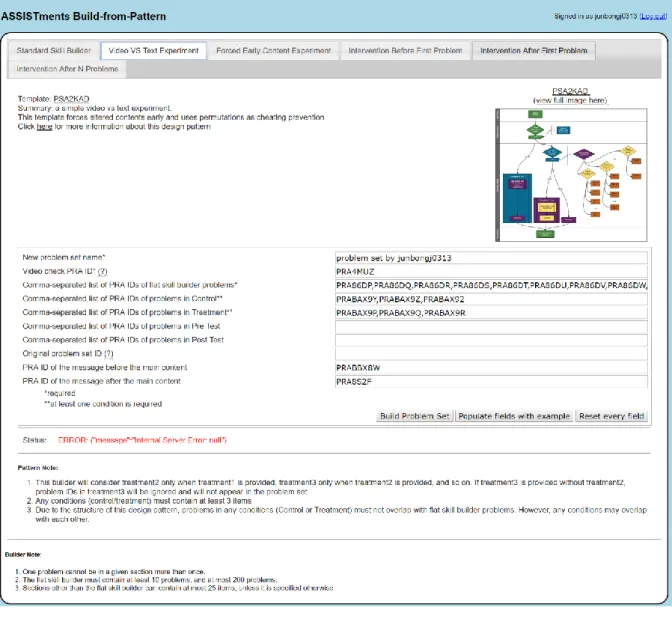The height and width of the screenshot is (622, 672).
Task: Open PSA2KAD link above the diagram
Action: (570, 91)
